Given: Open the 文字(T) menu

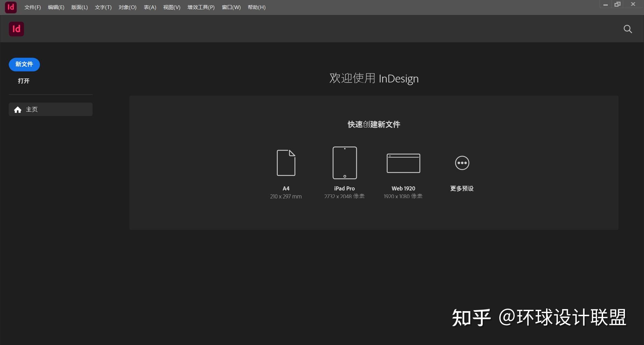Looking at the screenshot, I should (103, 7).
